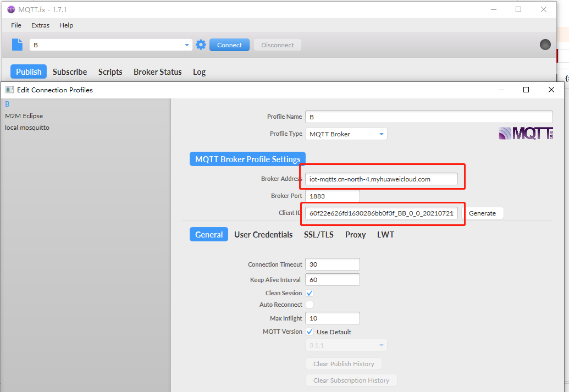Switch to the Scripts tab
This screenshot has width=569, height=392.
click(111, 72)
